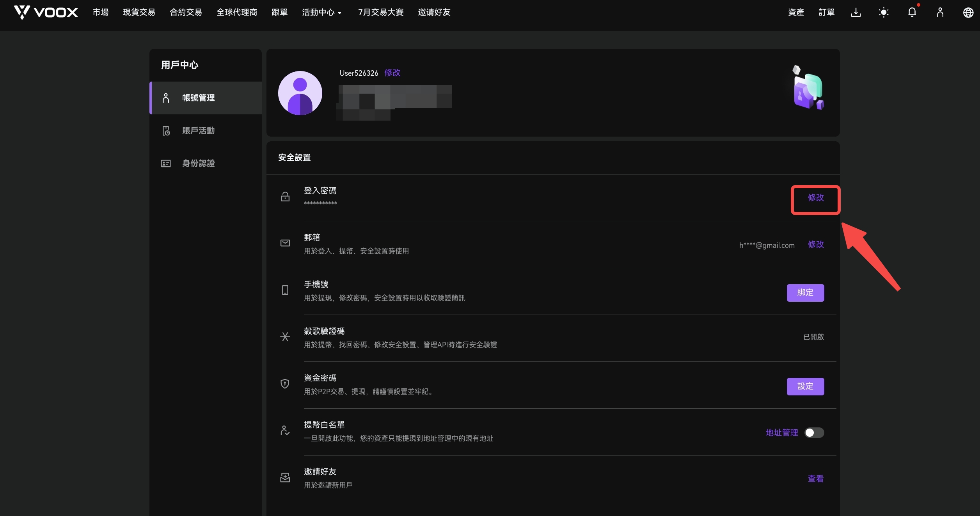The width and height of the screenshot is (980, 516).
Task: Click the 資金密碼 row title
Action: coord(320,378)
